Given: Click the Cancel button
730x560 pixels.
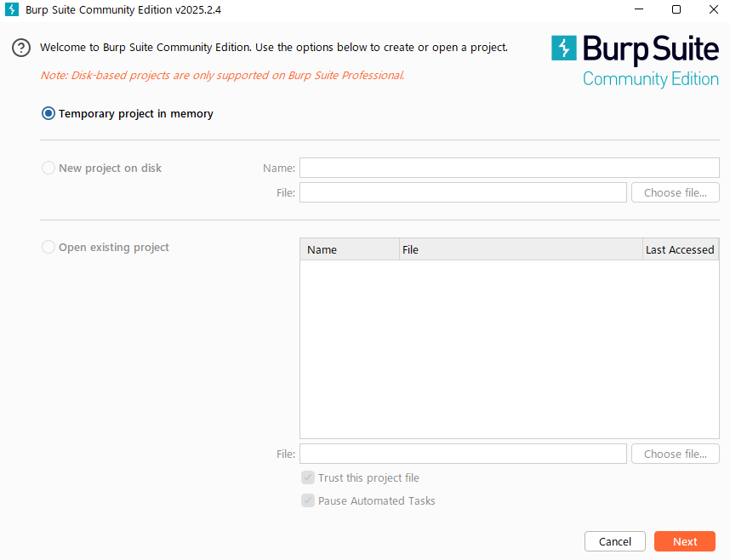Looking at the screenshot, I should click(615, 541).
